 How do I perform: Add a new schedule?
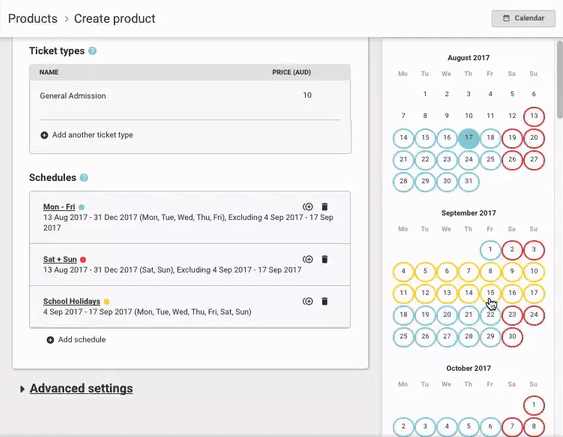[76, 340]
